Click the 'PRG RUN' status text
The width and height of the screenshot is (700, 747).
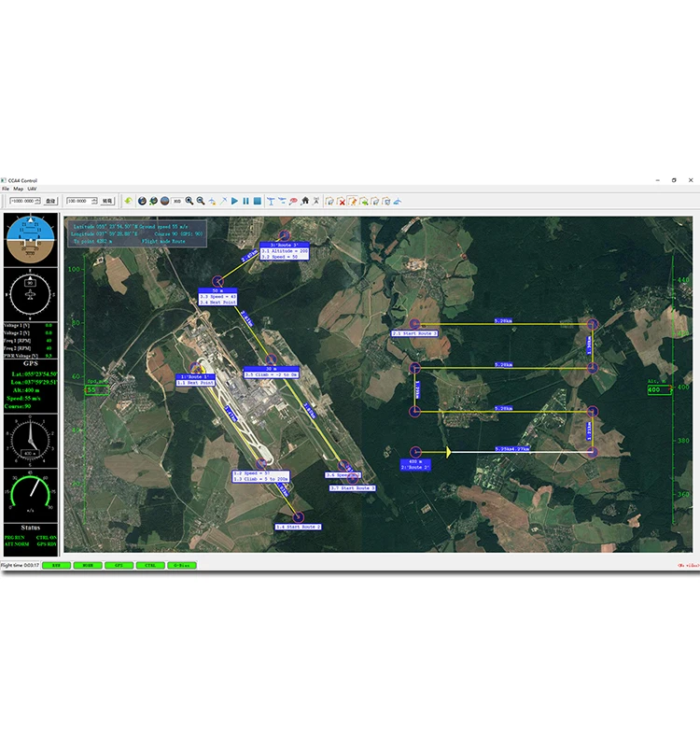14,538
